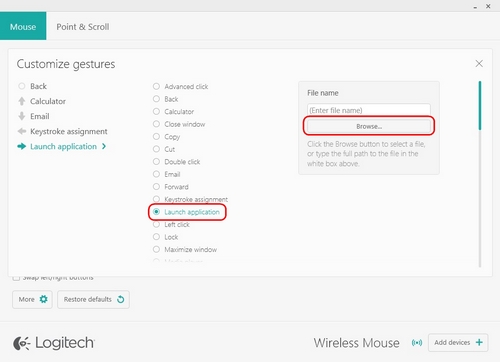Choose the Calculator radio option in action list

[173, 112]
